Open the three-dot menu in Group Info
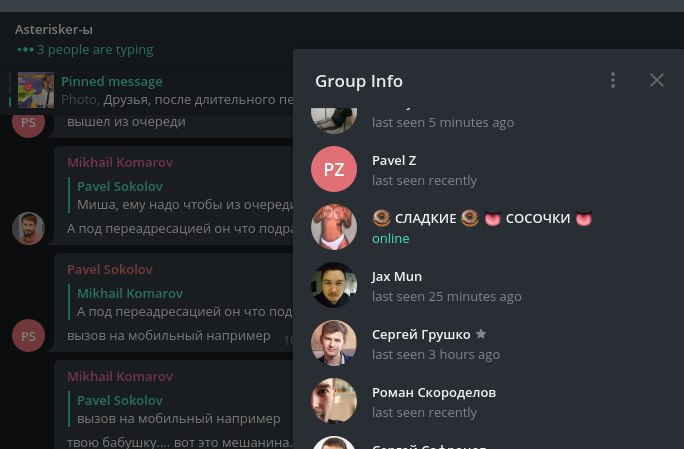This screenshot has height=449, width=684. point(613,80)
